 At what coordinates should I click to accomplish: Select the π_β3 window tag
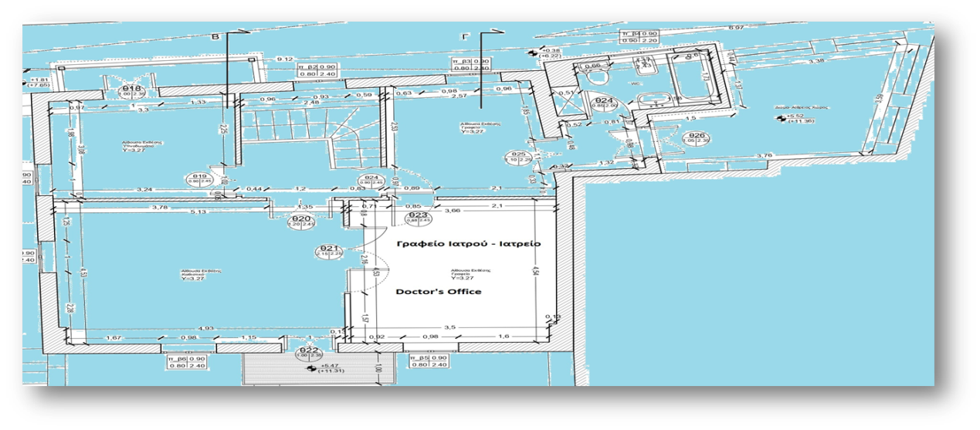tap(472, 64)
